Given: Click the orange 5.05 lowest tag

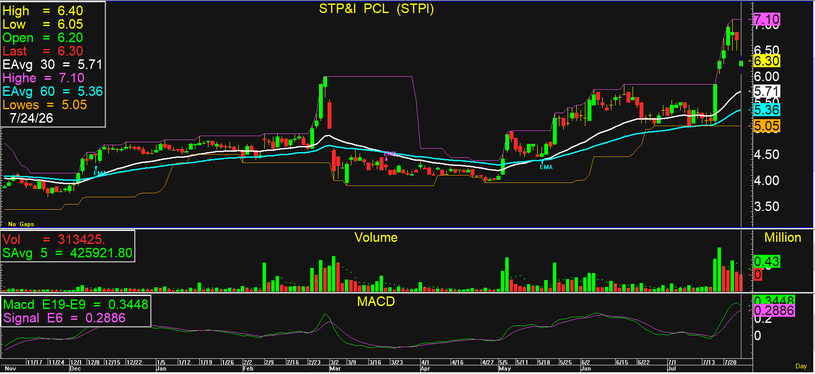Looking at the screenshot, I should click(767, 125).
